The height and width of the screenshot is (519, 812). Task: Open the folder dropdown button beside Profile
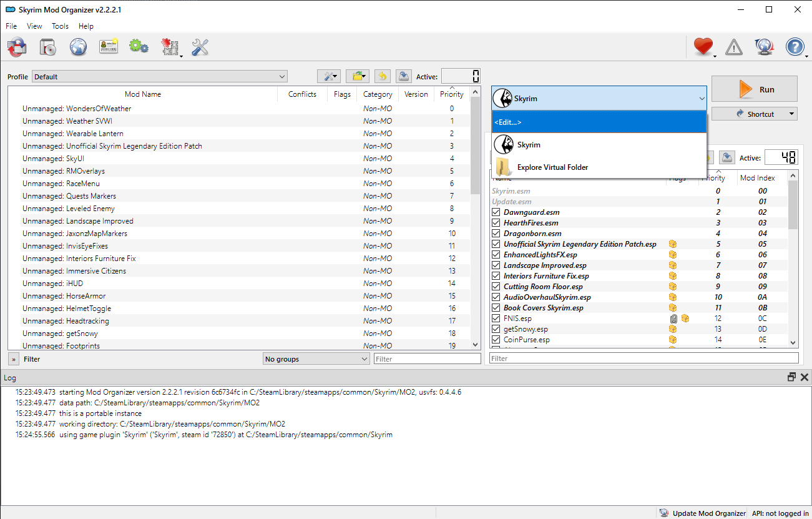point(358,76)
